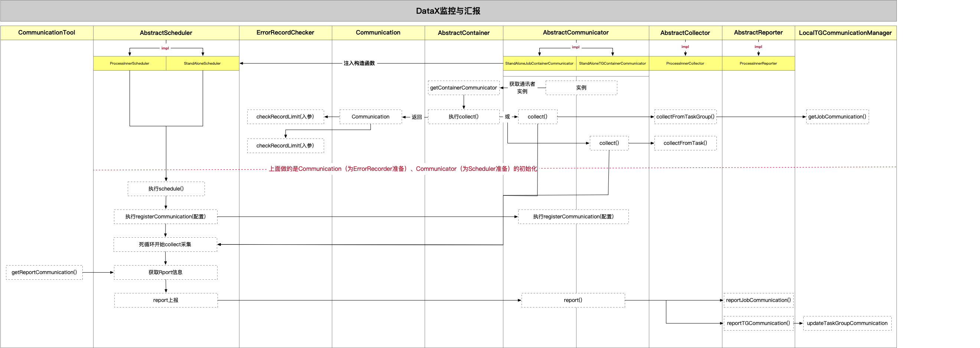Click the DataX监控与汇报 title bar
980x348 pixels.
(448, 11)
